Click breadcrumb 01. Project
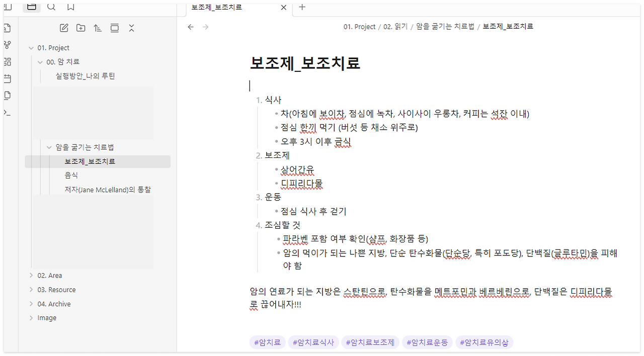 click(360, 27)
